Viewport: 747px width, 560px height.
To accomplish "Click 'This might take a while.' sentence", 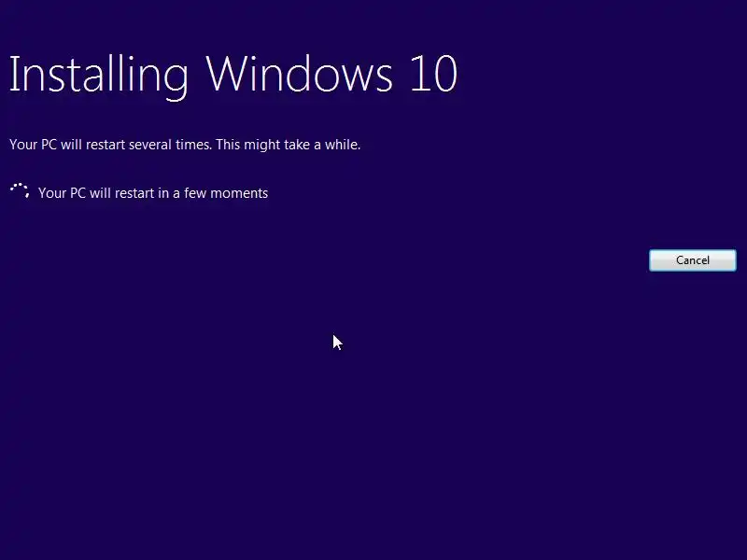I will (289, 145).
